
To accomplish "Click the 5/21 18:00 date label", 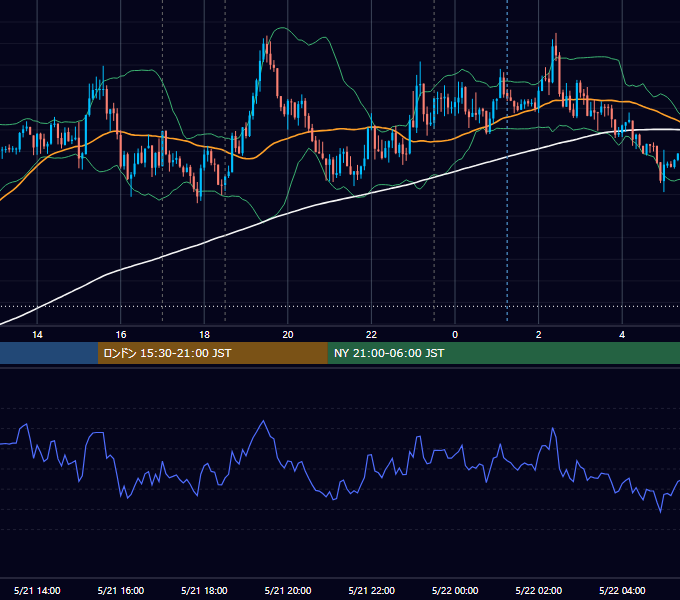I will [x=204, y=590].
